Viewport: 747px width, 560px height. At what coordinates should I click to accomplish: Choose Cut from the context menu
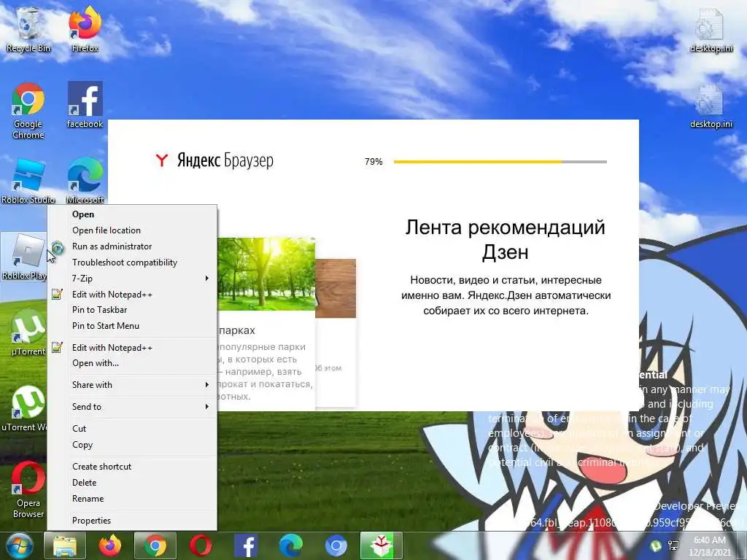pos(133,429)
